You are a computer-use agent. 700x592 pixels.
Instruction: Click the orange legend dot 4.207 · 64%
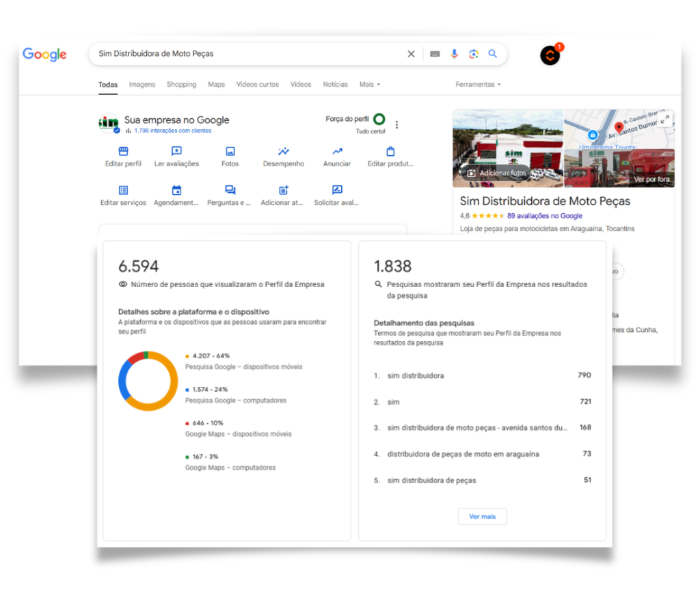187,356
